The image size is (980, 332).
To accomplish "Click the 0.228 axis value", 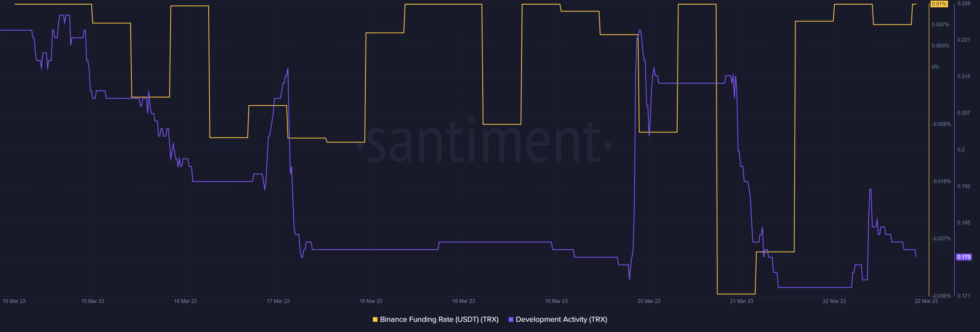I will pos(964,3).
